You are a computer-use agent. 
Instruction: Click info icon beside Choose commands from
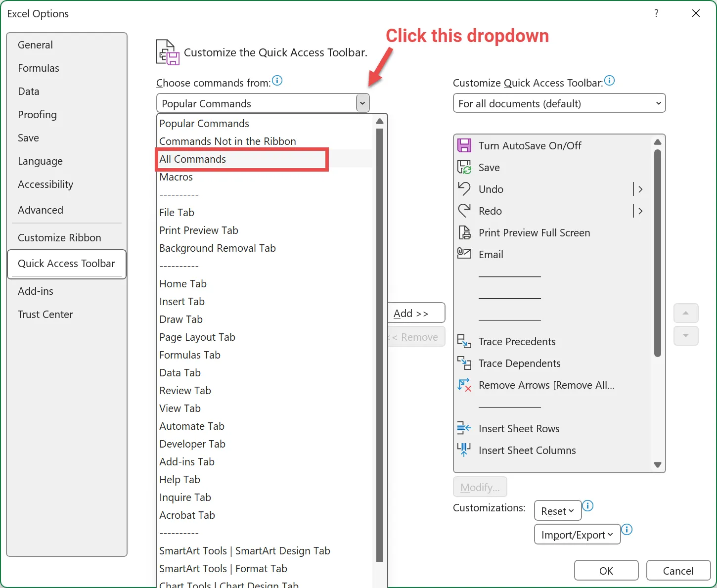point(277,81)
